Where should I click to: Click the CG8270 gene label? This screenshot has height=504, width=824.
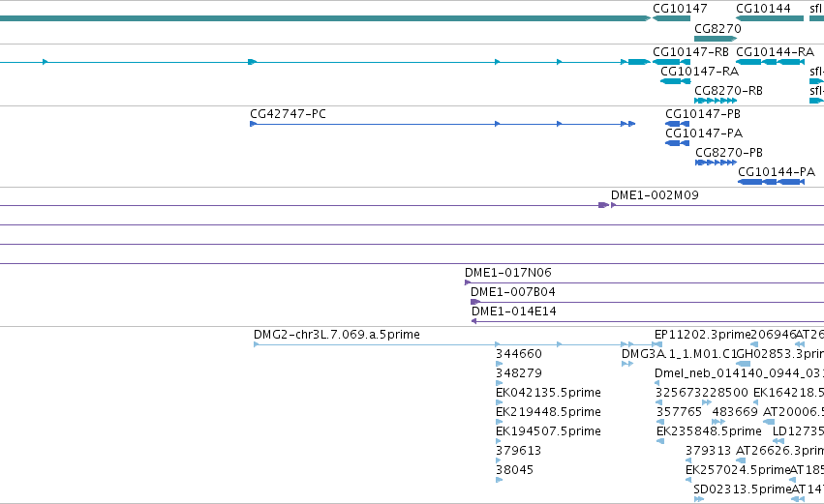point(717,28)
